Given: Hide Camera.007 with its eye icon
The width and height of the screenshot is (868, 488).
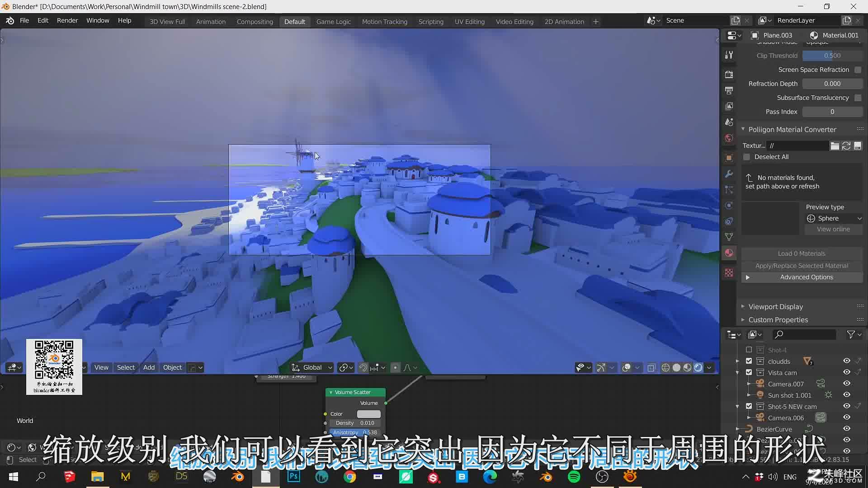Looking at the screenshot, I should [x=847, y=384].
